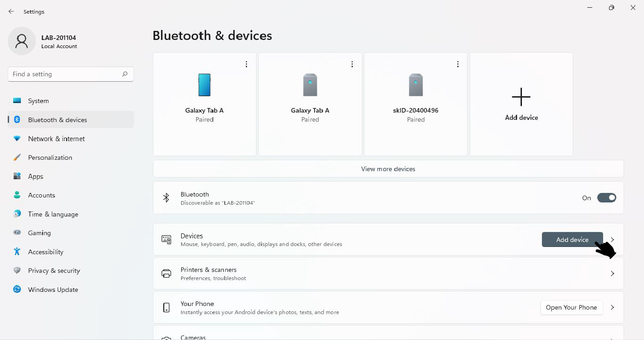The height and width of the screenshot is (340, 644).
Task: Go to Personalization in sidebar
Action: click(50, 158)
